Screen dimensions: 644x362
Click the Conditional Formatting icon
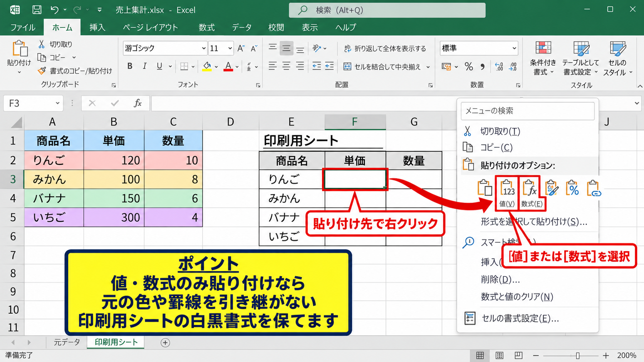(543, 48)
